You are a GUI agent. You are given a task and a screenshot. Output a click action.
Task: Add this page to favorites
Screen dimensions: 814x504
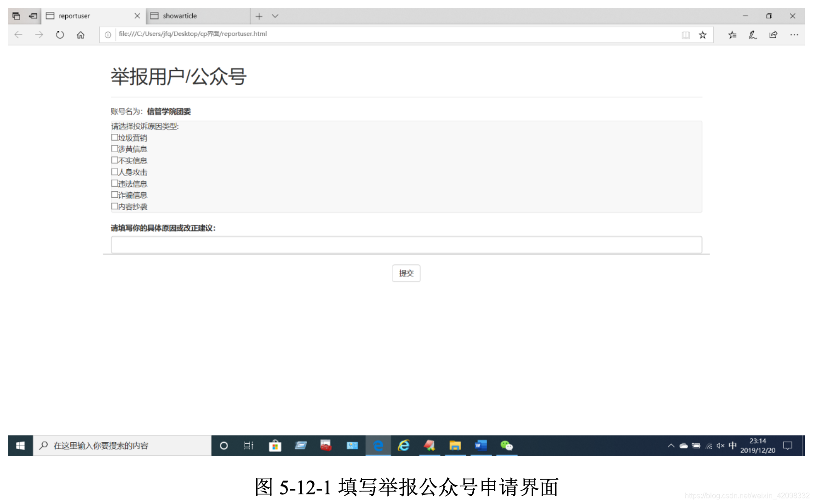[703, 35]
